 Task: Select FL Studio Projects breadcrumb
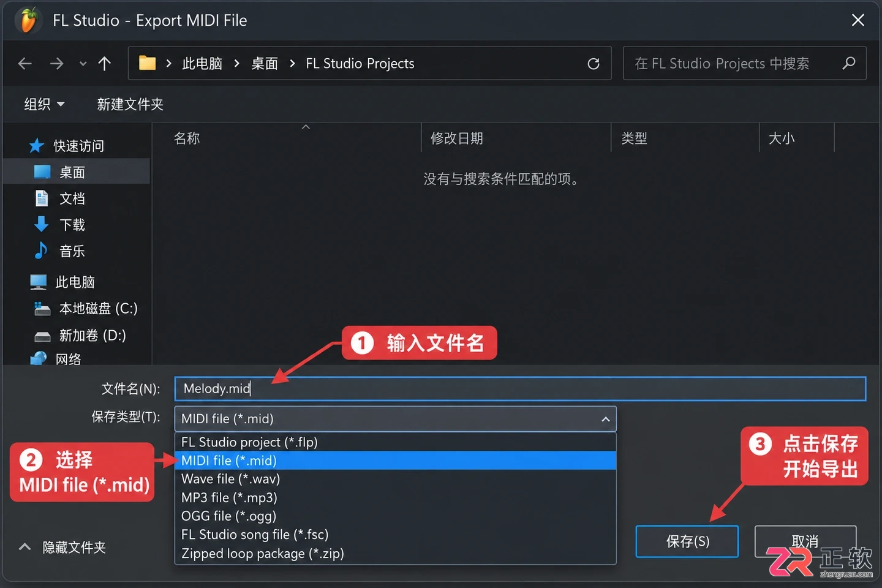(x=360, y=64)
